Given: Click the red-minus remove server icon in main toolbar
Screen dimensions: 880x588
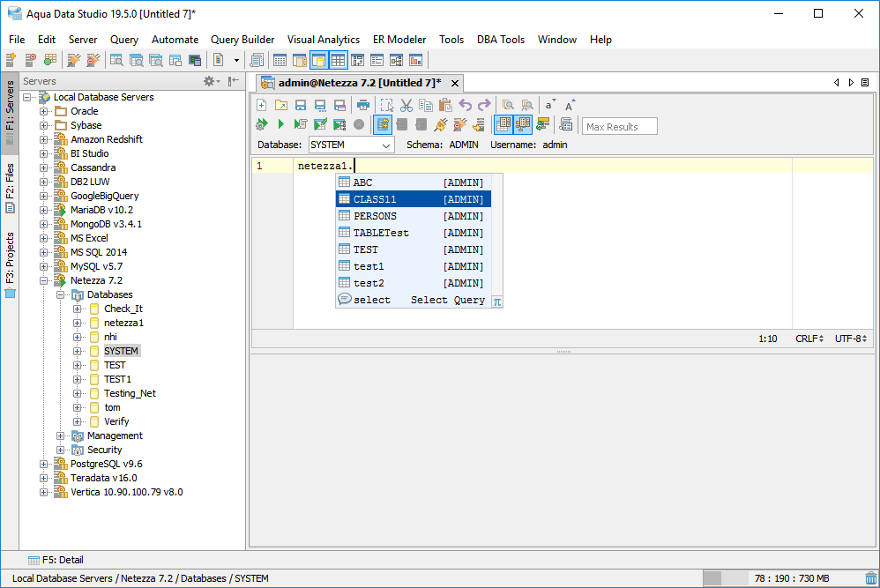Looking at the screenshot, I should (30, 60).
